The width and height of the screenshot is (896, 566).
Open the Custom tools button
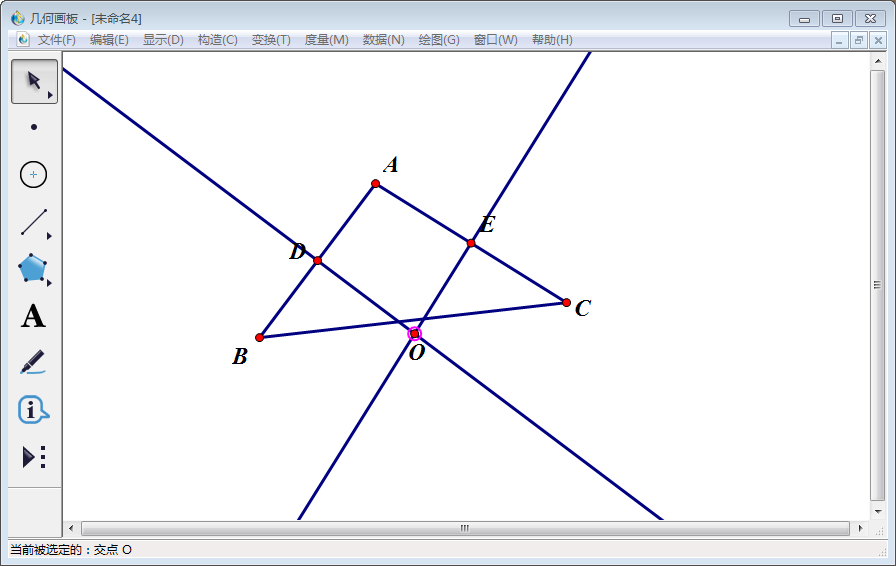34,457
